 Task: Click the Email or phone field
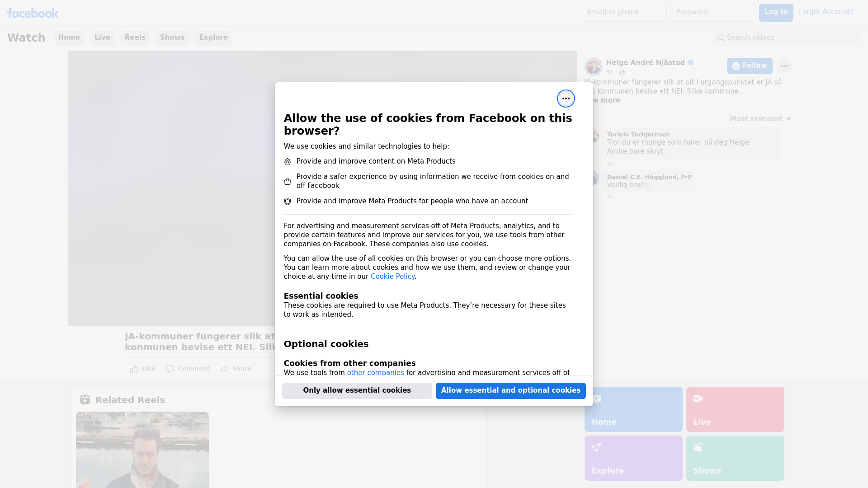tap(624, 12)
